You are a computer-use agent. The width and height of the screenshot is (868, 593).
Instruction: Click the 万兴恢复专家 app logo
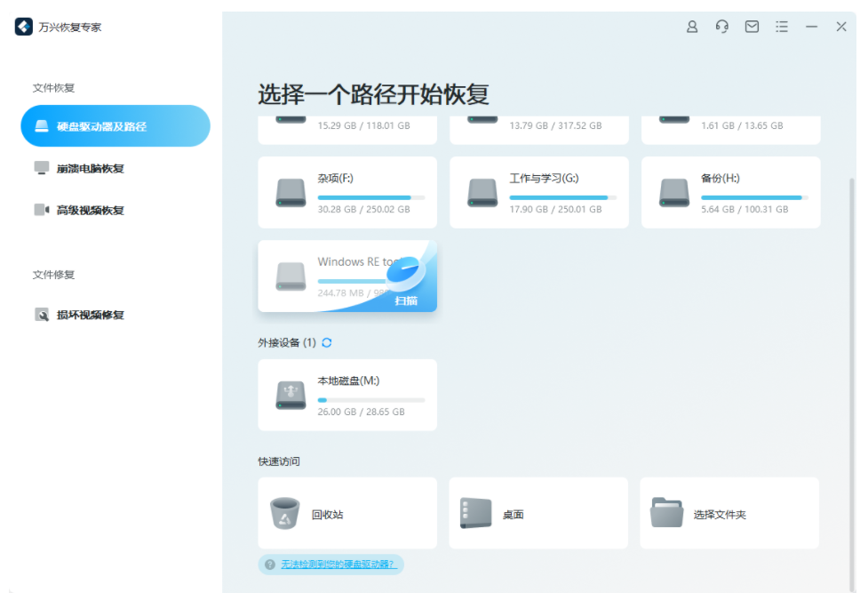(24, 27)
